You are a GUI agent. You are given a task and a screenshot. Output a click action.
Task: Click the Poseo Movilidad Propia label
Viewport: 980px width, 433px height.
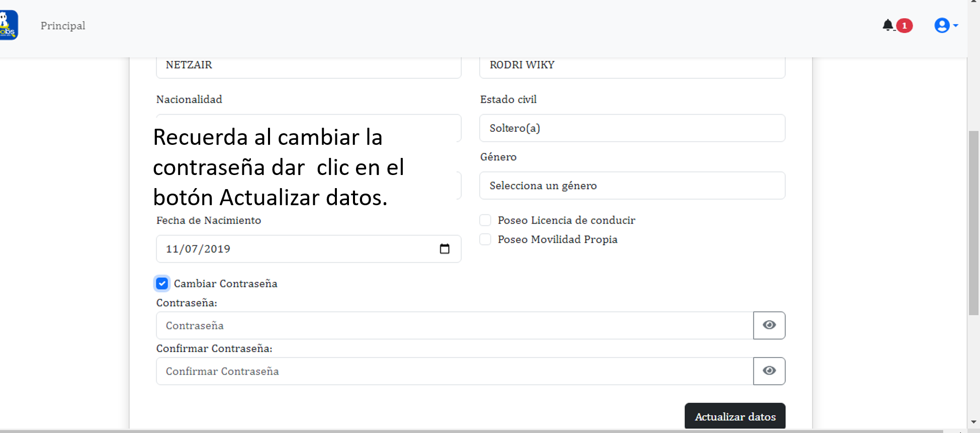pyautogui.click(x=558, y=239)
